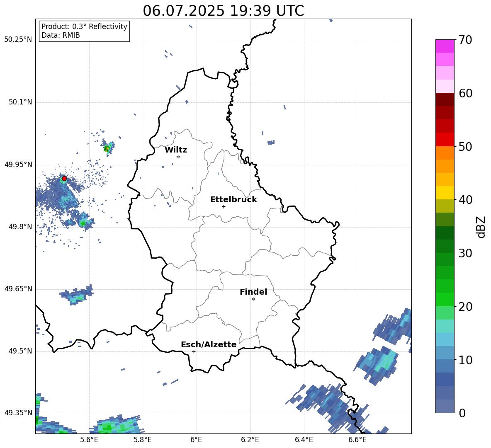Click the 30 colorbar tick label
This screenshot has width=491, height=448.
pyautogui.click(x=465, y=253)
